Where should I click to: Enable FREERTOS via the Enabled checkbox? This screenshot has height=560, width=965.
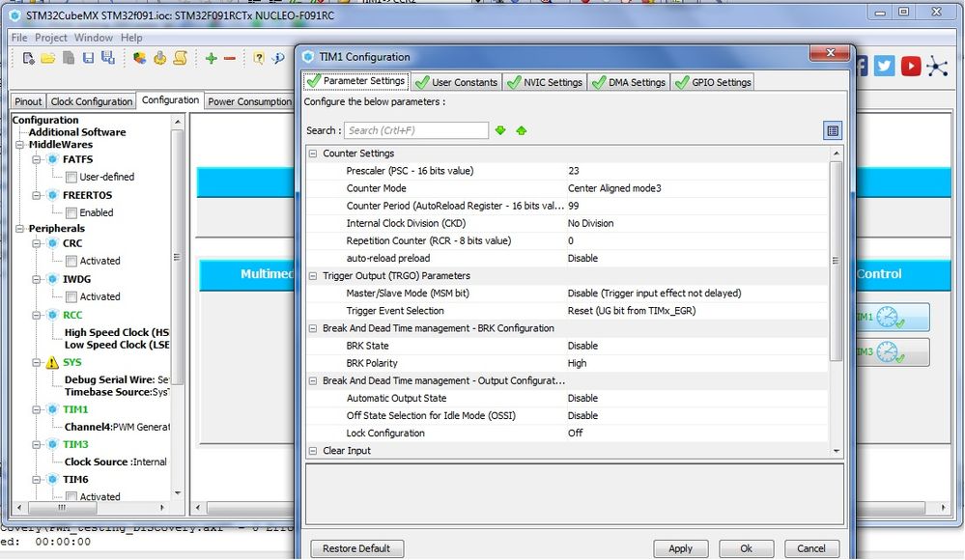[71, 213]
